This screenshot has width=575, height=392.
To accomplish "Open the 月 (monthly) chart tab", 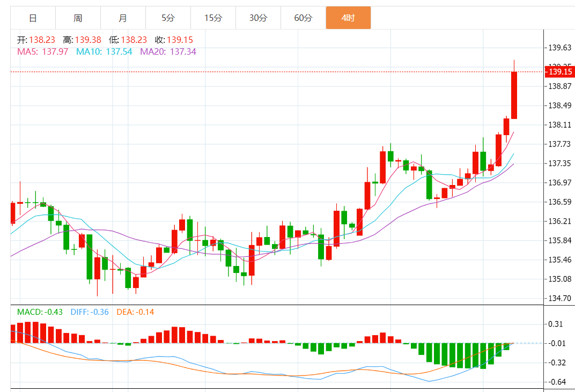I will [x=123, y=18].
